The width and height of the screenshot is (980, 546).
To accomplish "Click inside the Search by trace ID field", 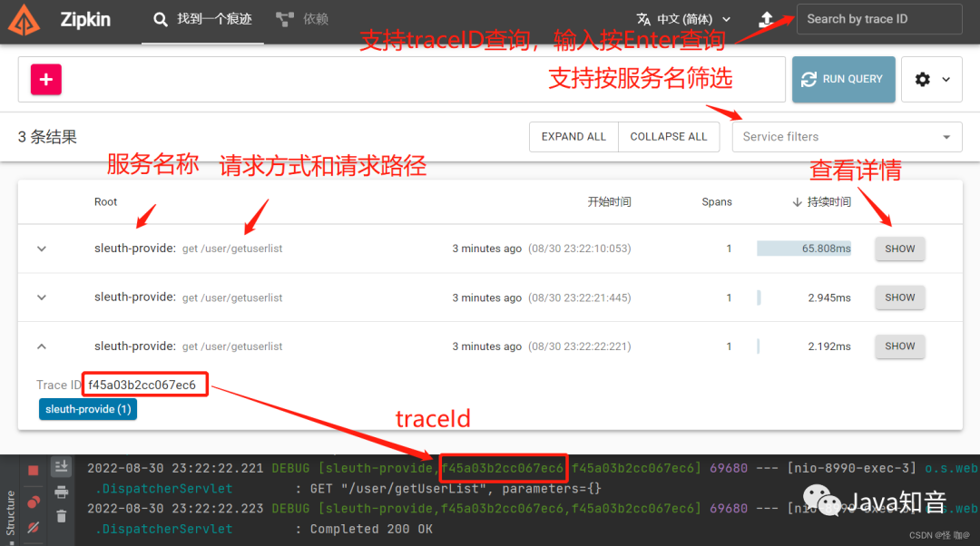I will pyautogui.click(x=878, y=19).
